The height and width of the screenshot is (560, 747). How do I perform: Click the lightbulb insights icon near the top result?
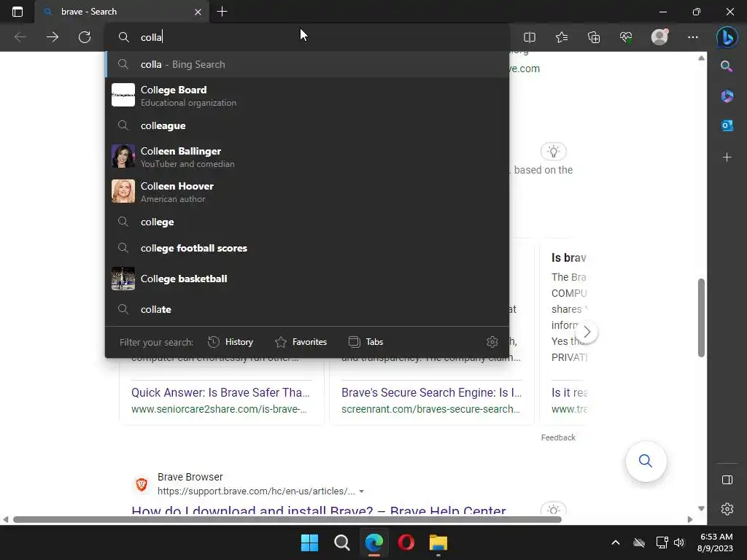pos(553,152)
